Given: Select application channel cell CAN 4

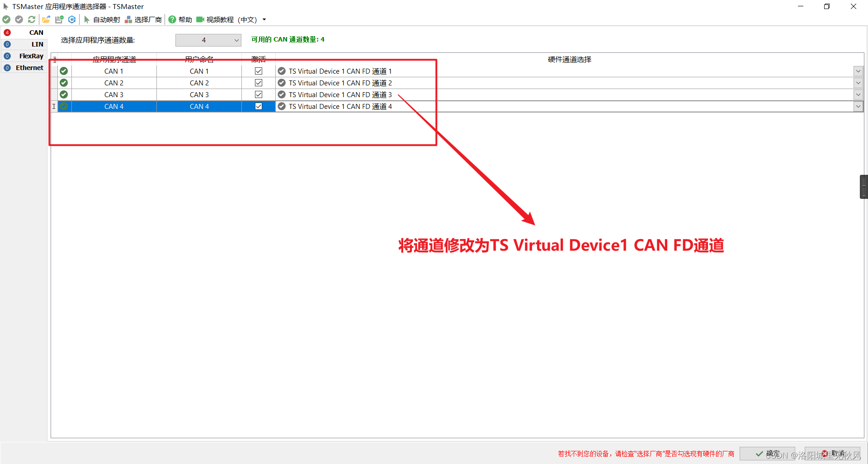Looking at the screenshot, I should pyautogui.click(x=114, y=106).
